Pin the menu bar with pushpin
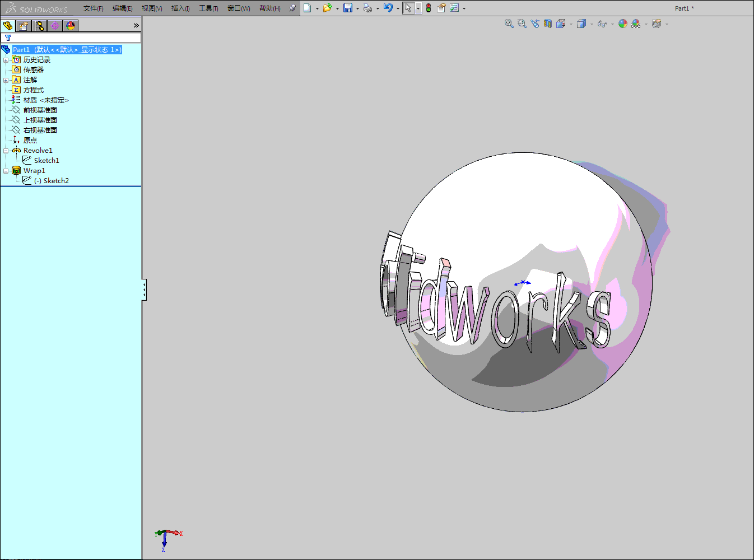 pyautogui.click(x=292, y=8)
